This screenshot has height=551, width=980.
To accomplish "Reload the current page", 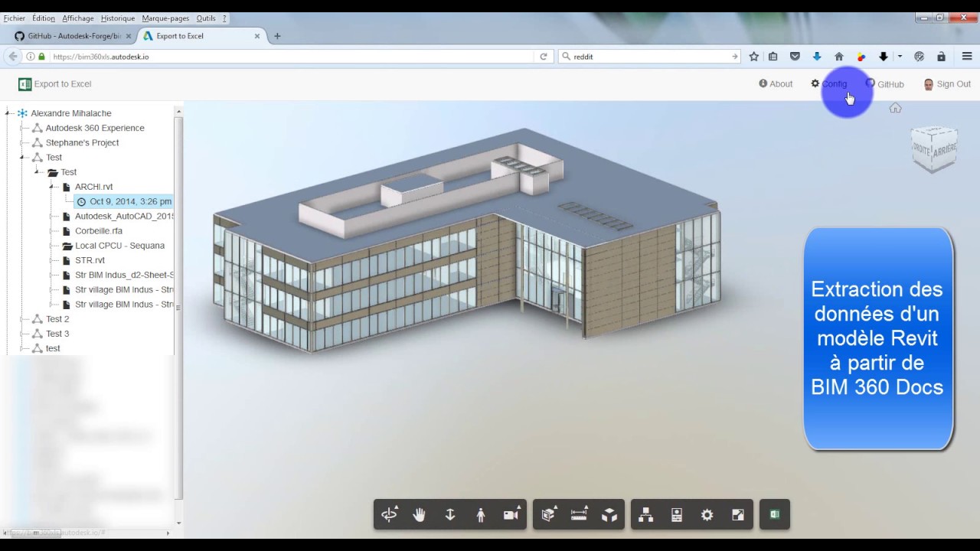I will (544, 57).
